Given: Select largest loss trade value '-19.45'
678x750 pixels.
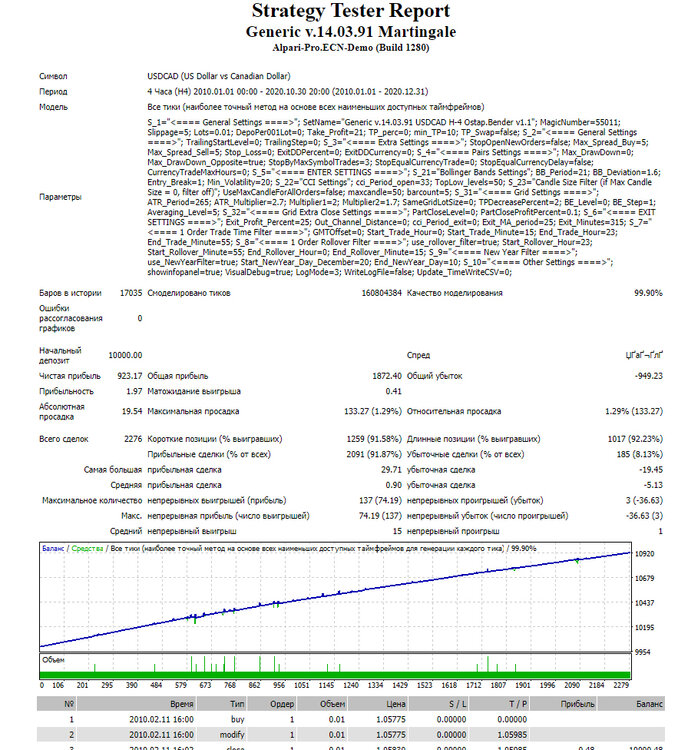Looking at the screenshot, I should 651,470.
